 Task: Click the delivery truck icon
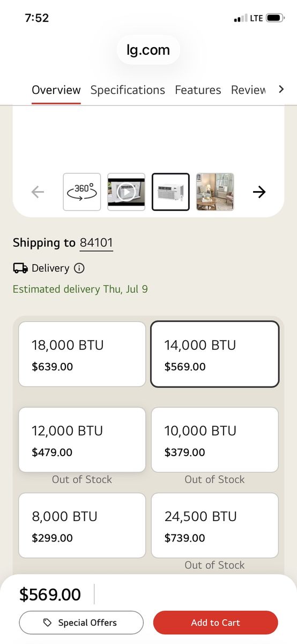point(20,268)
